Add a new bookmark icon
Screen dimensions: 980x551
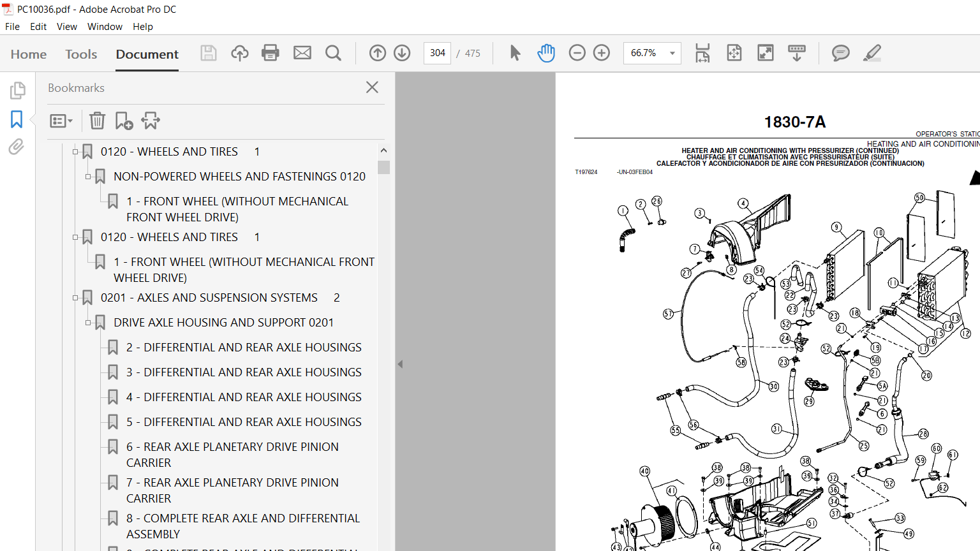[124, 121]
